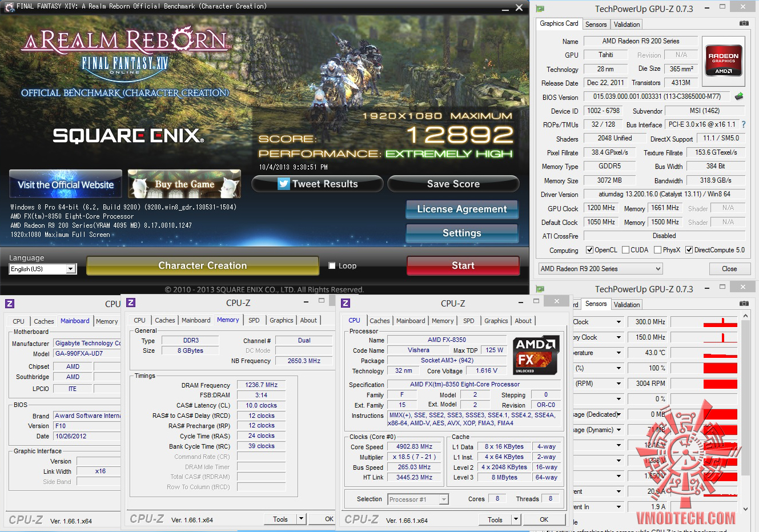Click the "GDDR5" Memory Type value in GPU-Z
Viewport: 759px width, 532px height.
[609, 166]
